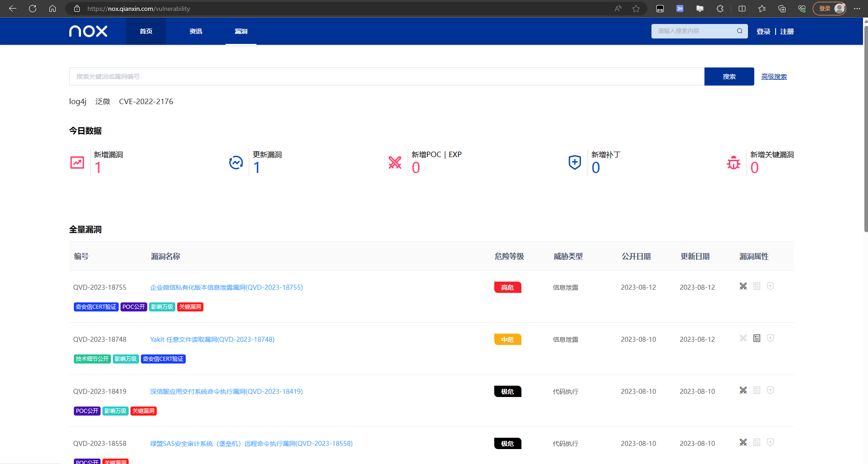The width and height of the screenshot is (868, 464).
Task: Click the blue 搜索 button
Action: click(729, 77)
